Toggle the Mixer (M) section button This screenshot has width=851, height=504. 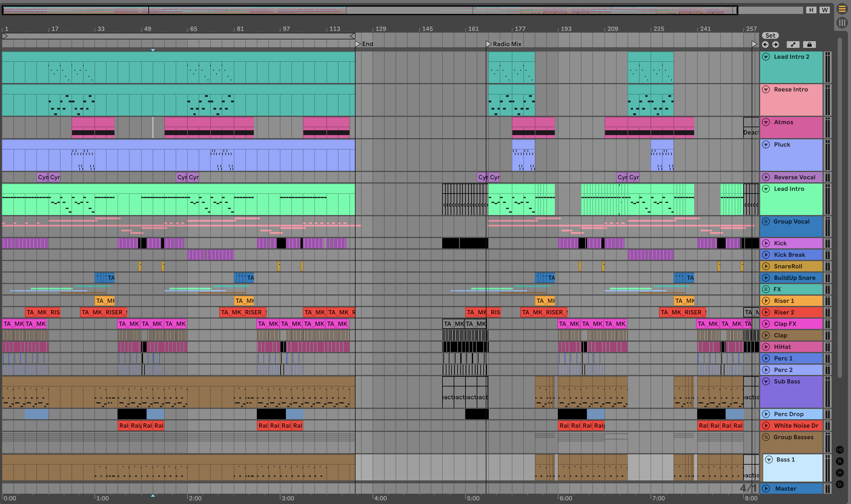(x=840, y=473)
